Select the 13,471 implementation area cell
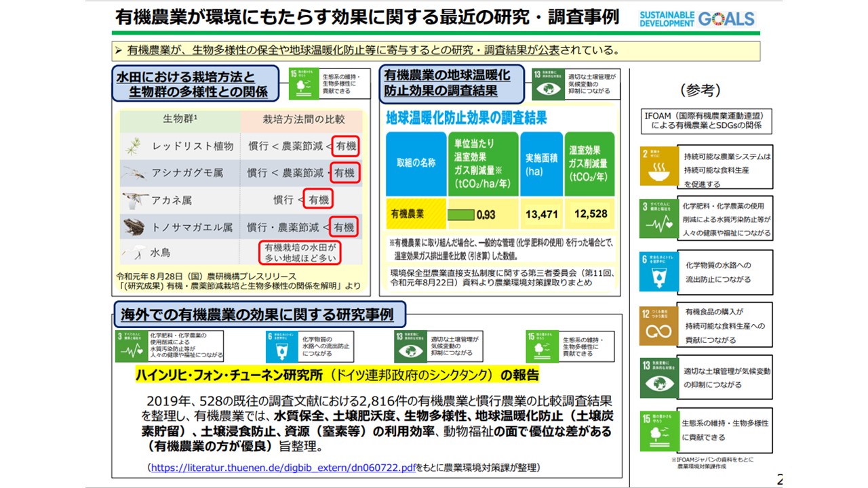 click(x=541, y=214)
